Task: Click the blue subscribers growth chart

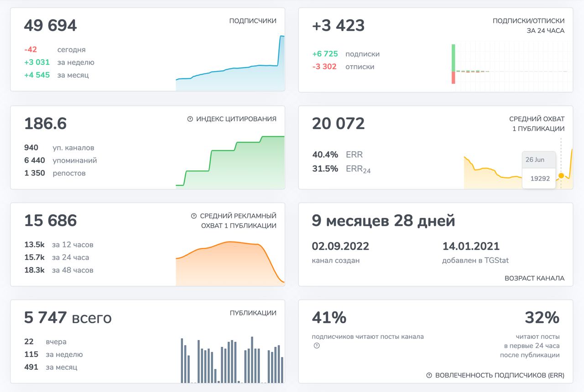Action: point(230,73)
